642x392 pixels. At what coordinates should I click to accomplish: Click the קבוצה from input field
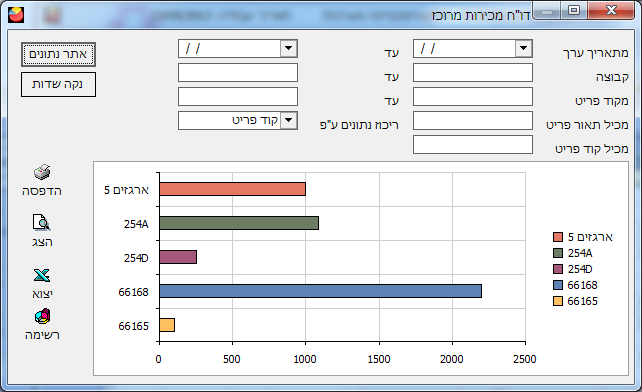tap(473, 73)
